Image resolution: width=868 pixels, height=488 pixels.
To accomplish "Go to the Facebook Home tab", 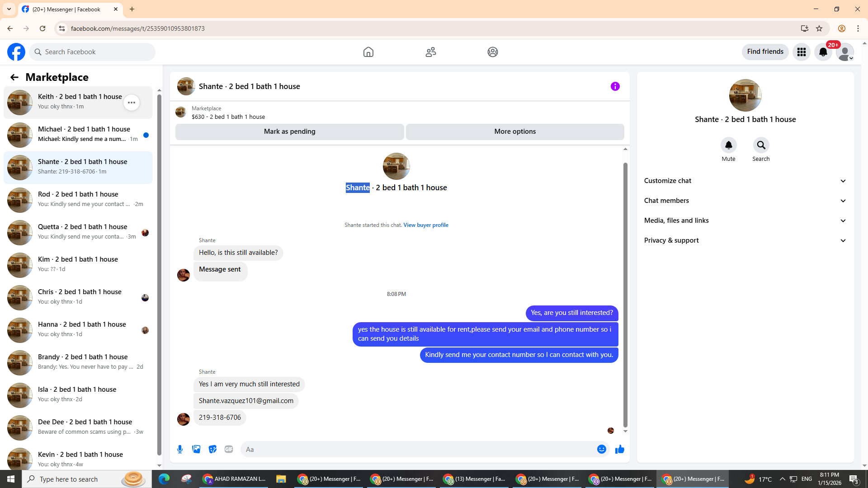I will click(x=368, y=52).
